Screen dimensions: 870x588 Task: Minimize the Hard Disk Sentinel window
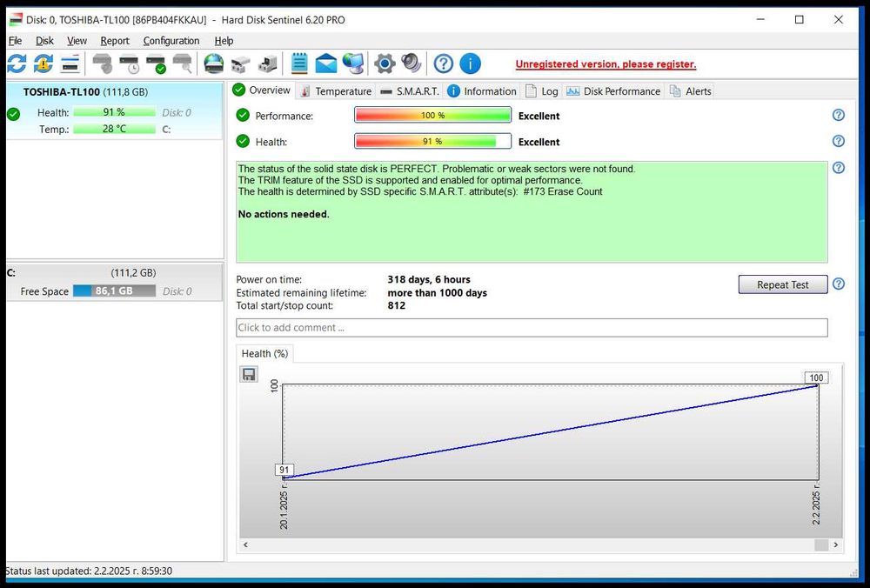point(760,19)
